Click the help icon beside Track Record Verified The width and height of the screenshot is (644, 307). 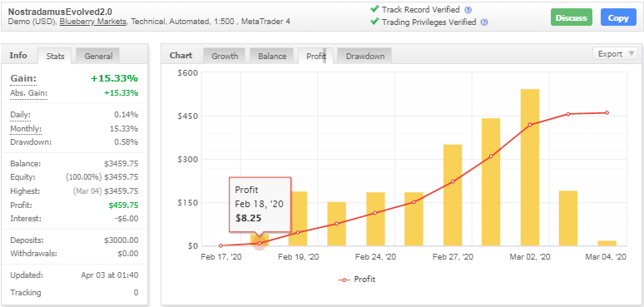pyautogui.click(x=468, y=10)
